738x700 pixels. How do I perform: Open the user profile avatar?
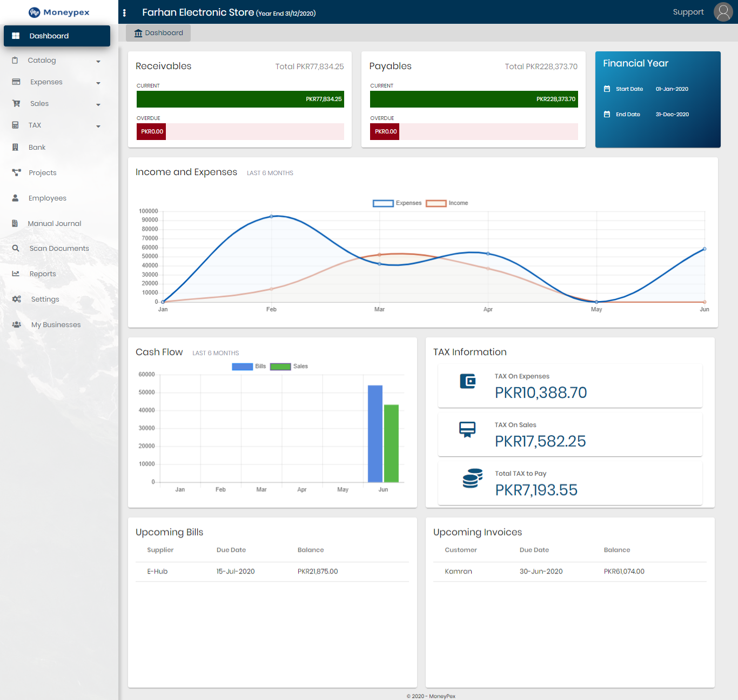[x=723, y=12]
